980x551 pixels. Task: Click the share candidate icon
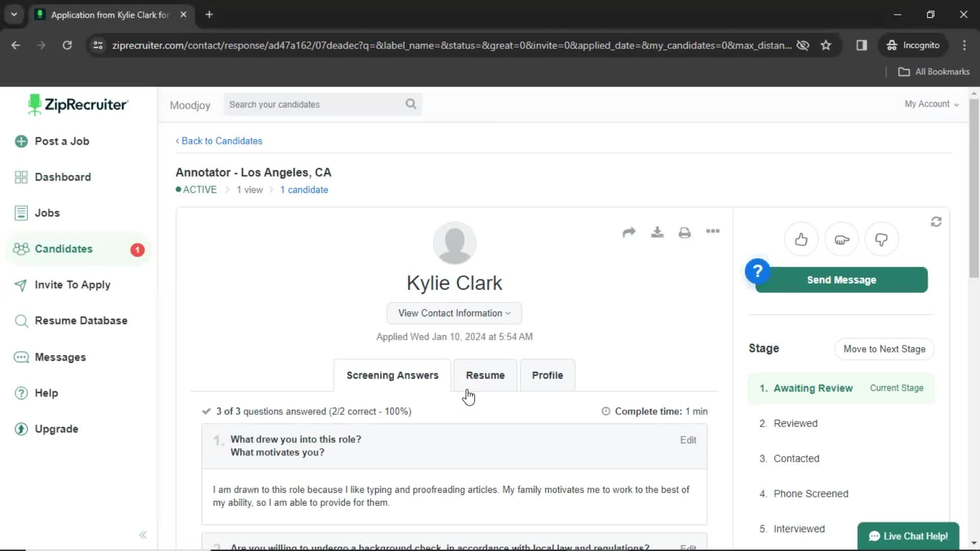[x=629, y=232]
